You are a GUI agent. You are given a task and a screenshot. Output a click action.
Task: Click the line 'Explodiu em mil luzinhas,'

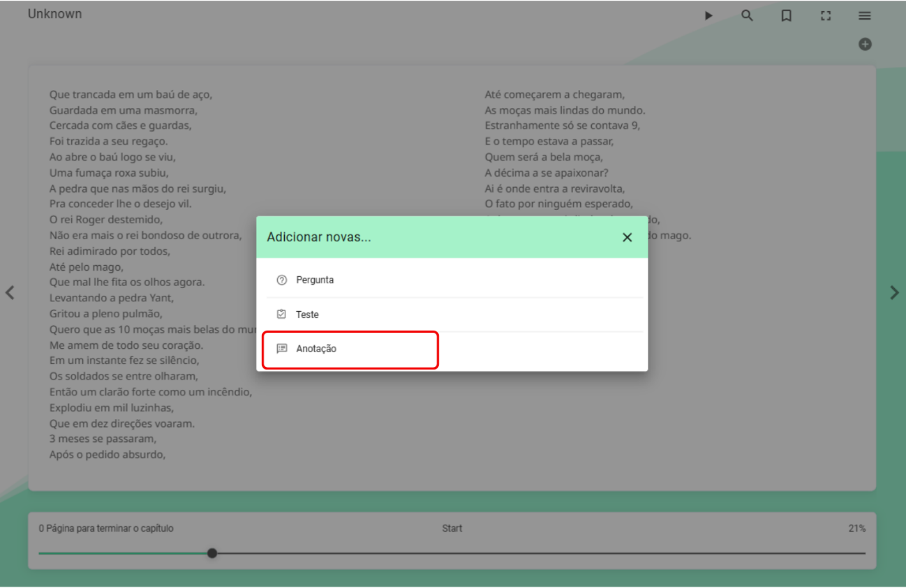112,408
